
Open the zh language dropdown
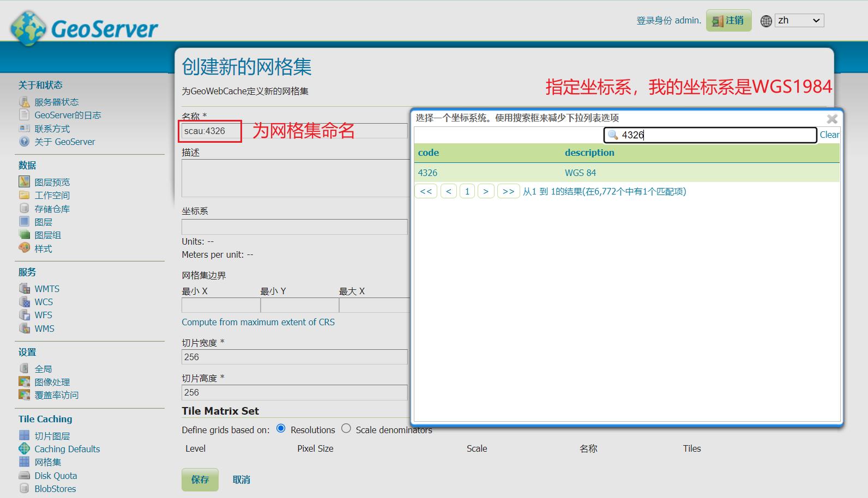pos(799,21)
